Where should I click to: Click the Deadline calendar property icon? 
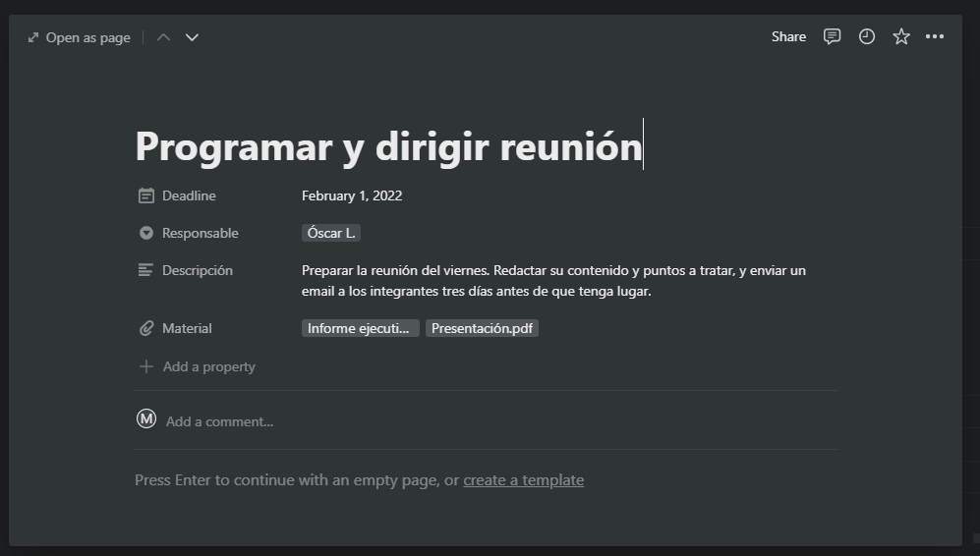point(146,195)
